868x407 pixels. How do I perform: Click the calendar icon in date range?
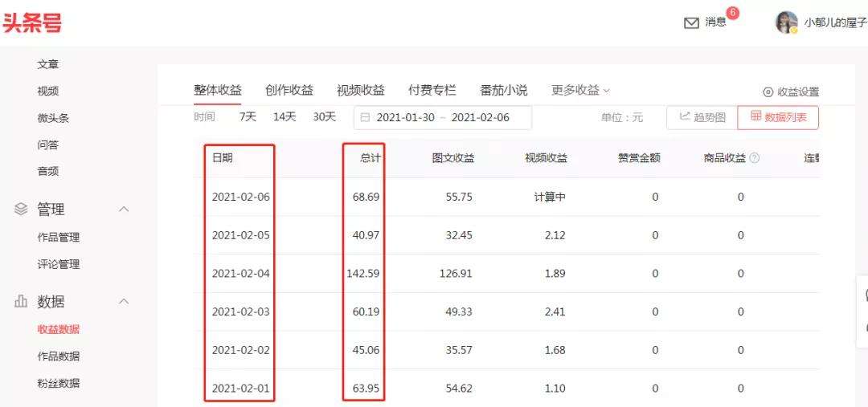(365, 118)
